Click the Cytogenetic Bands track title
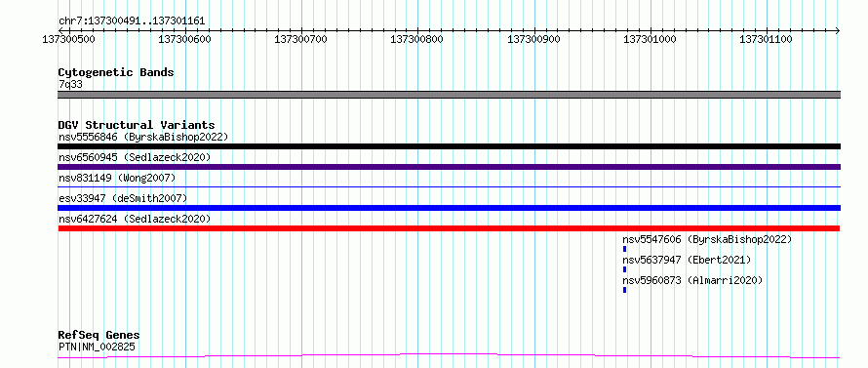Viewport: 868px width, 368px height. pyautogui.click(x=116, y=72)
